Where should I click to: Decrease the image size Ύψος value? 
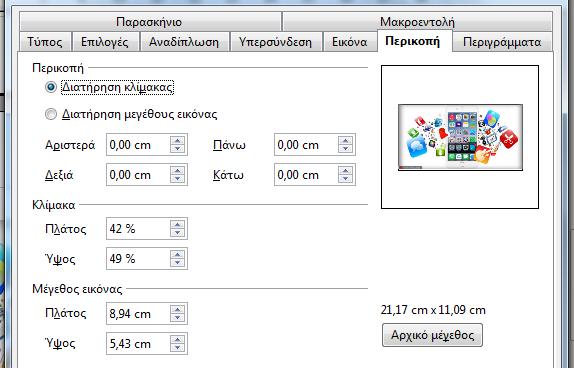[x=178, y=348]
